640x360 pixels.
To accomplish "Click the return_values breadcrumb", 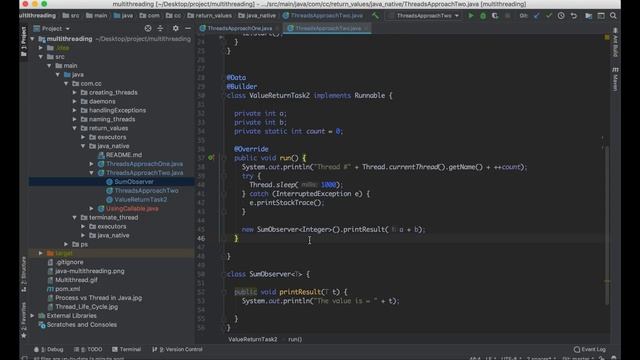I will pos(210,16).
